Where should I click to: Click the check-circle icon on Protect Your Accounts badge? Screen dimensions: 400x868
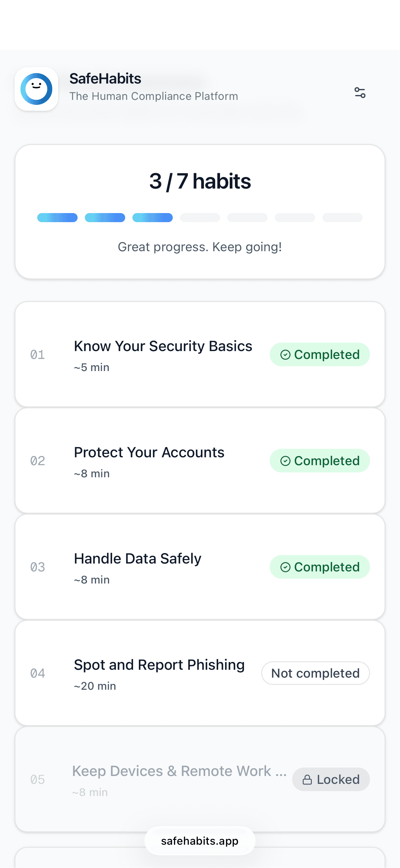(286, 460)
